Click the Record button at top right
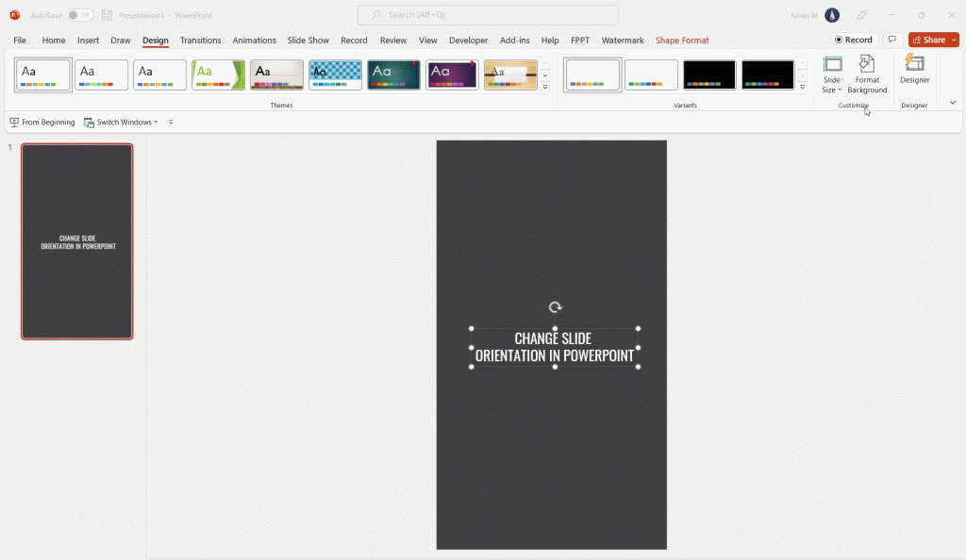966x560 pixels. tap(853, 40)
